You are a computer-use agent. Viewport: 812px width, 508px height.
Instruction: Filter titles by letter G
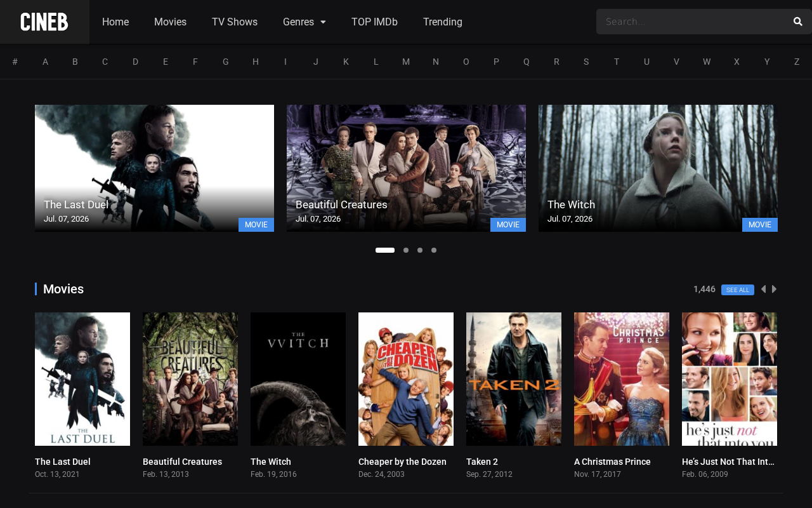(225, 62)
